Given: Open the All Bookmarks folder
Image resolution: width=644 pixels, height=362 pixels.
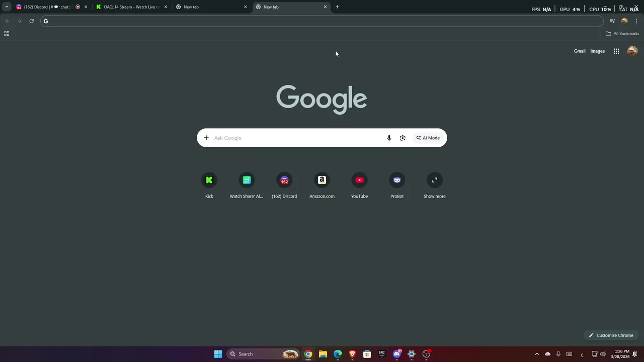Looking at the screenshot, I should coord(622,34).
